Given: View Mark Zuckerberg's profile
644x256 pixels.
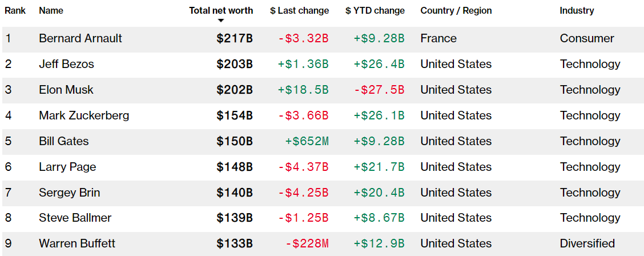Looking at the screenshot, I should coord(84,115).
